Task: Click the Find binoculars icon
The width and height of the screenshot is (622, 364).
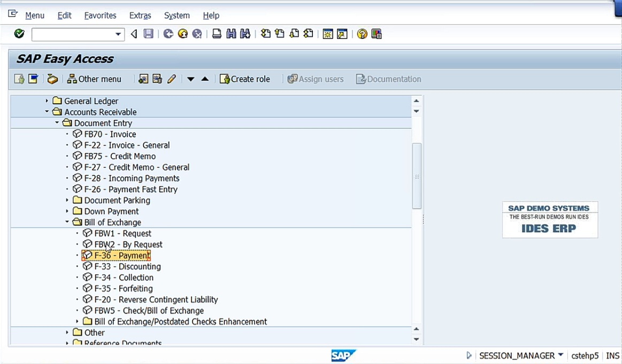Action: tap(231, 34)
